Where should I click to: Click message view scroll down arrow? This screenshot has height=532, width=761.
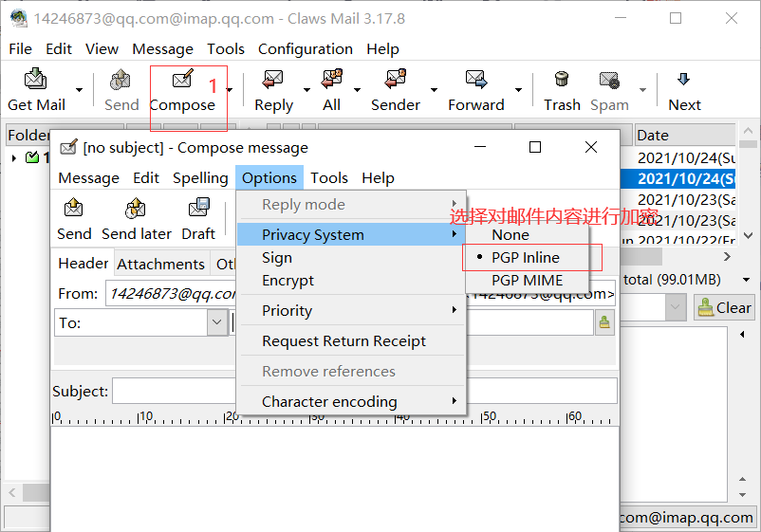[742, 495]
